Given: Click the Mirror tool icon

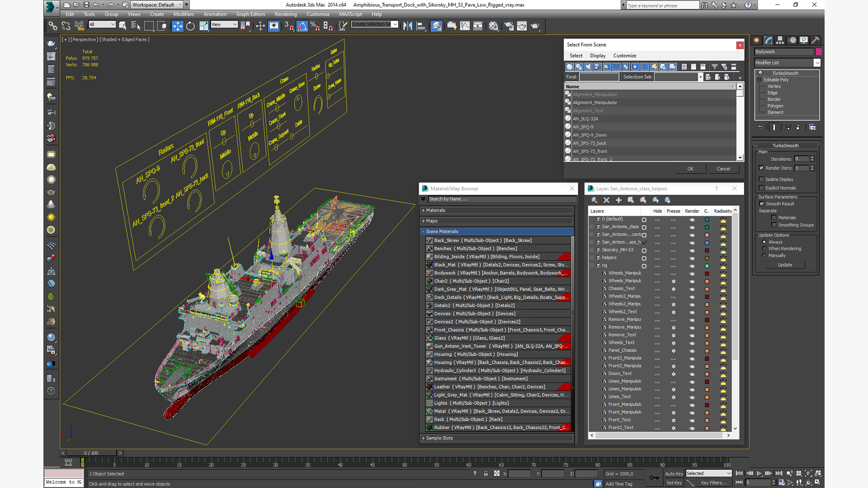Looking at the screenshot, I should [408, 26].
